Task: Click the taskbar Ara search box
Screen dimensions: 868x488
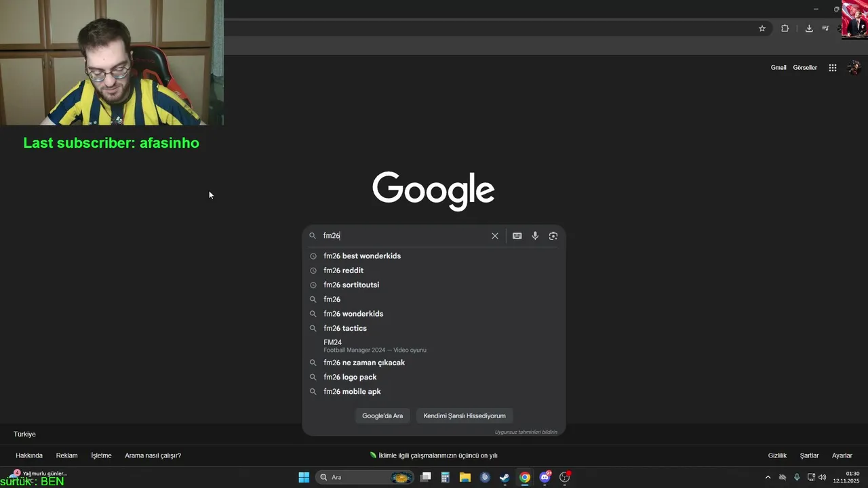Action: pos(365,477)
